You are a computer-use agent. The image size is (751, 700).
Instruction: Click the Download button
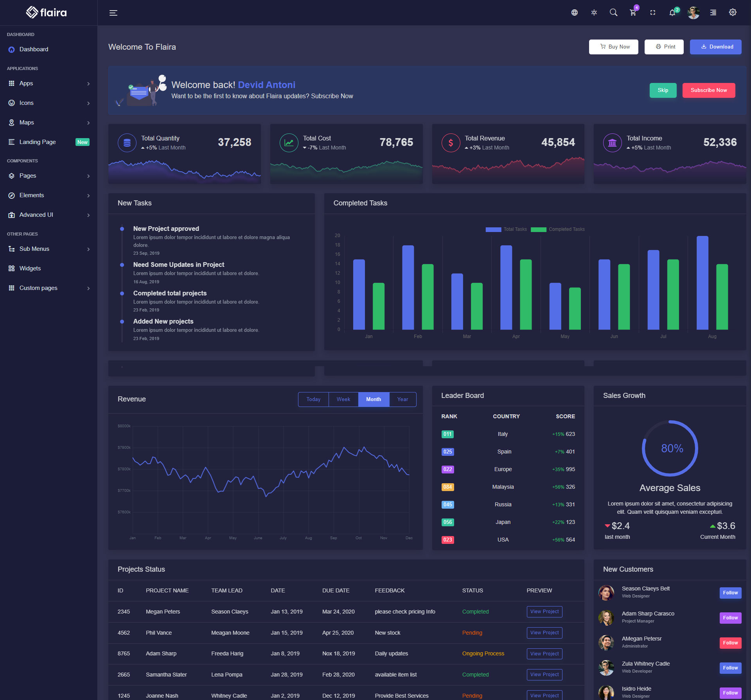tap(715, 47)
